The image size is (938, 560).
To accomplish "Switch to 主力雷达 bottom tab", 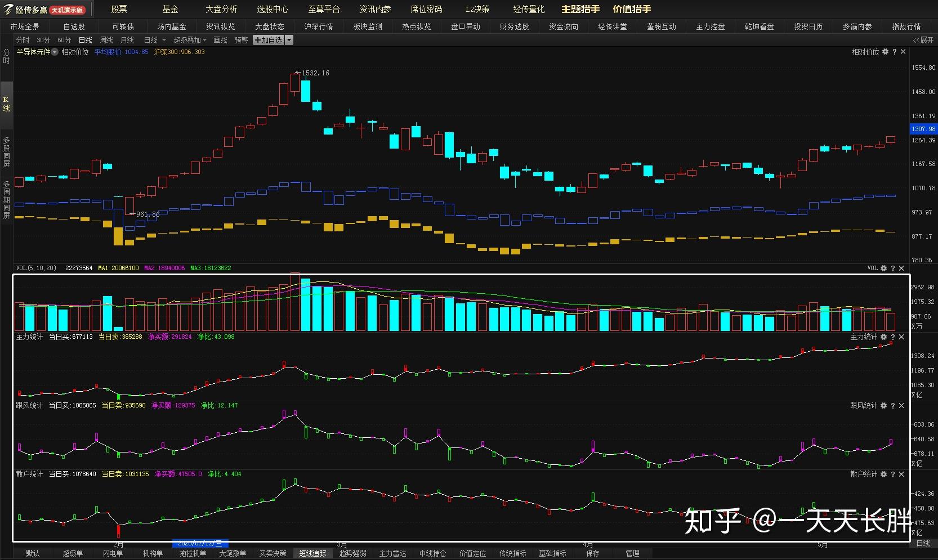I will (x=392, y=553).
